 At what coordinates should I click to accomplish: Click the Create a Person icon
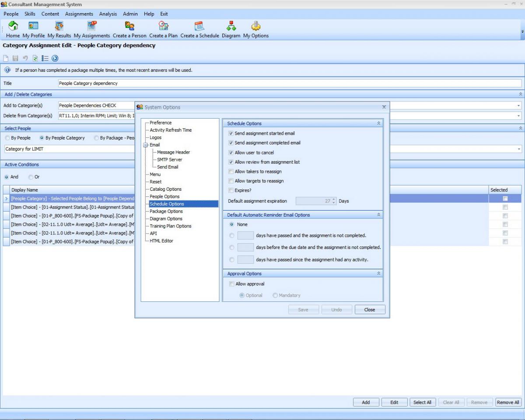[x=129, y=26]
